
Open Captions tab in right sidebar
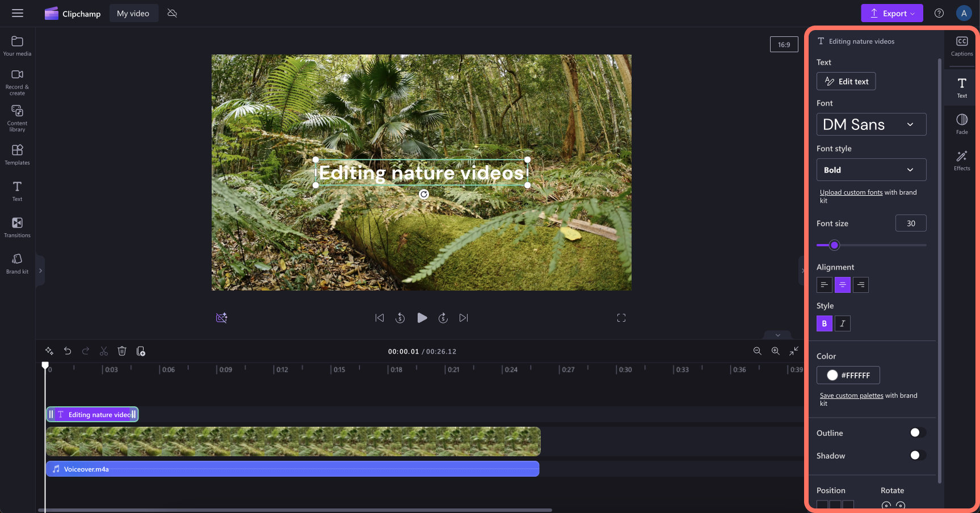tap(962, 46)
